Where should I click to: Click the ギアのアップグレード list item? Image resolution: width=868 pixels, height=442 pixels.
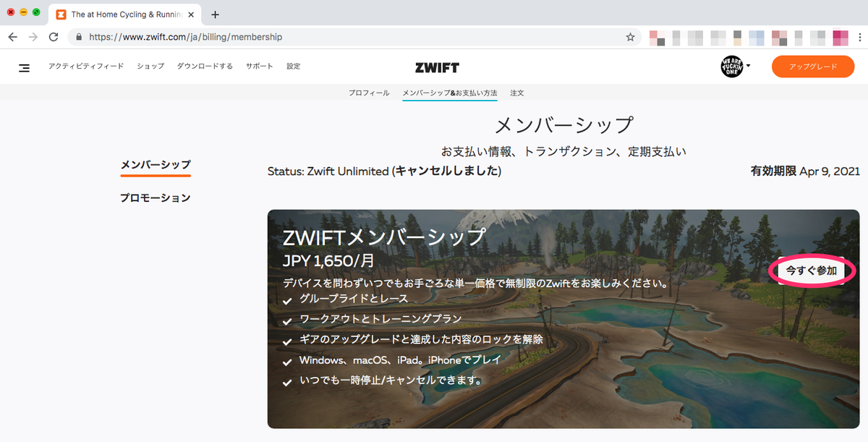pyautogui.click(x=421, y=339)
